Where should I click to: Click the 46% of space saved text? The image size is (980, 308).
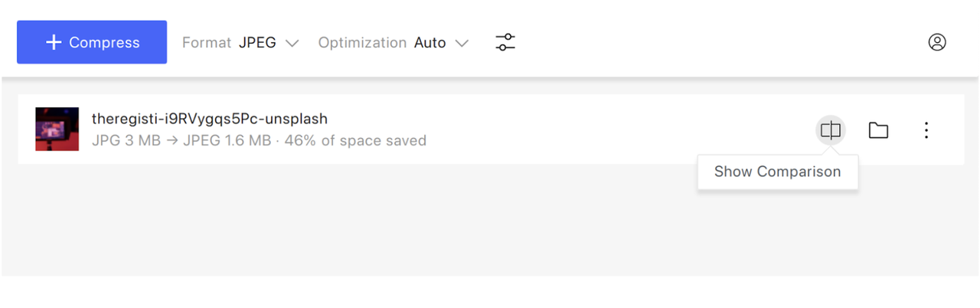point(355,141)
